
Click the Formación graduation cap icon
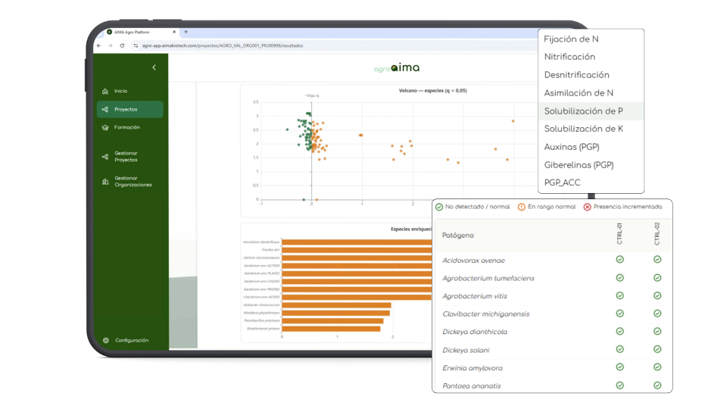point(105,128)
